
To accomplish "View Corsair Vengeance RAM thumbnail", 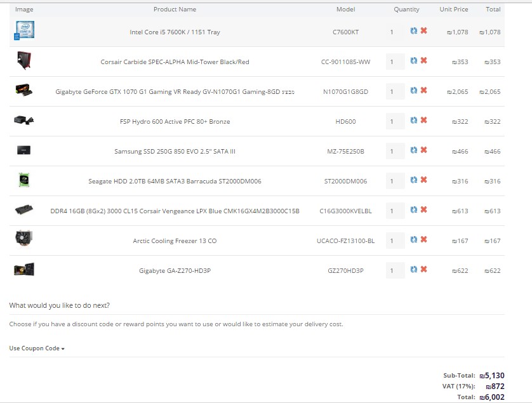I will 24,209.
